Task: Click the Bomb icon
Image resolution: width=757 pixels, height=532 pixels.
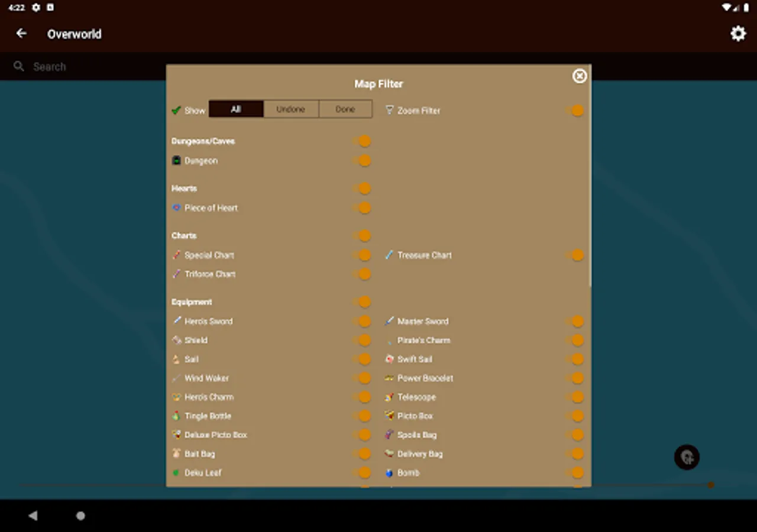Action: [x=389, y=472]
